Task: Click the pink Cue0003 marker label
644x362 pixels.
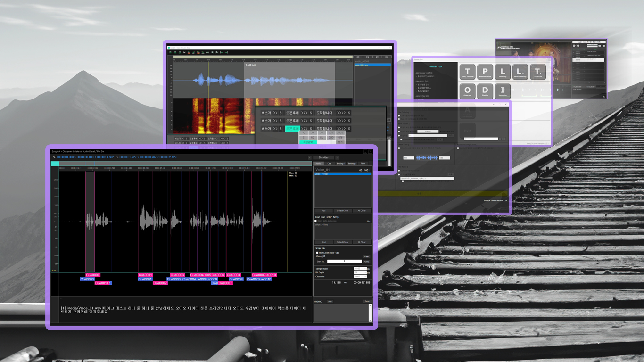Action: pos(177,275)
